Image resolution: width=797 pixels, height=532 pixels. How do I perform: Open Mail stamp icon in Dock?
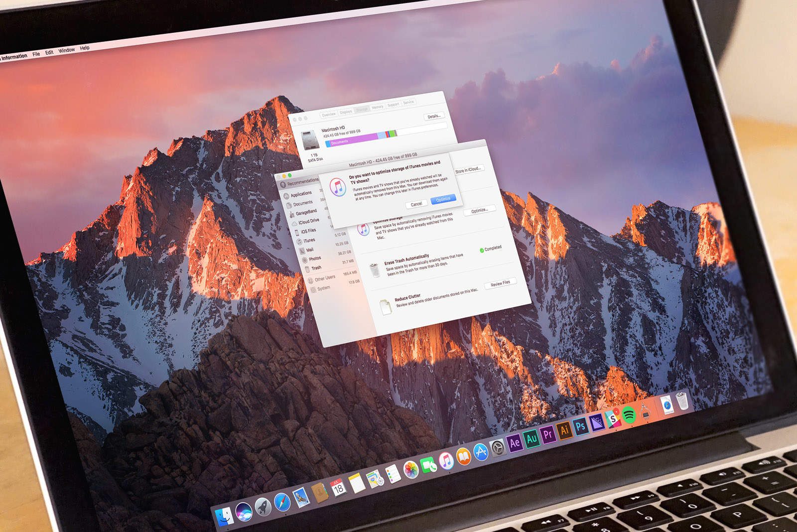coord(301,497)
